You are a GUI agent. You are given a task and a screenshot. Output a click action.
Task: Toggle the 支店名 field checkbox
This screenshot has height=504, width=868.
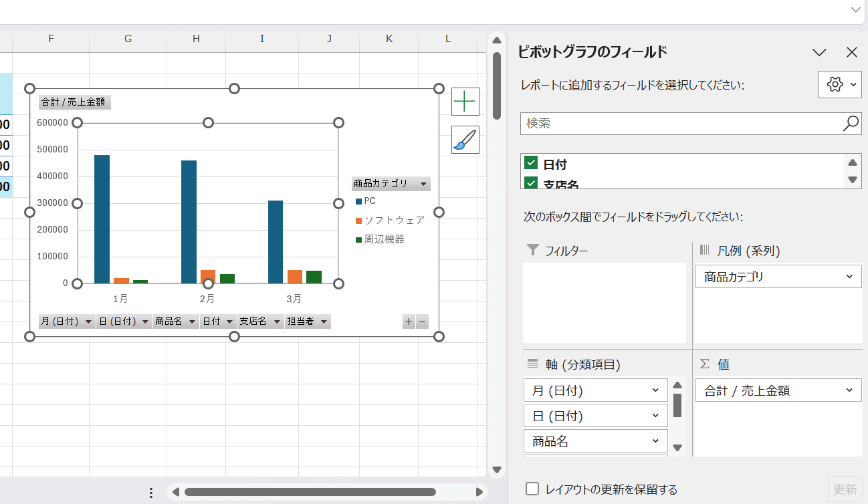click(x=532, y=182)
